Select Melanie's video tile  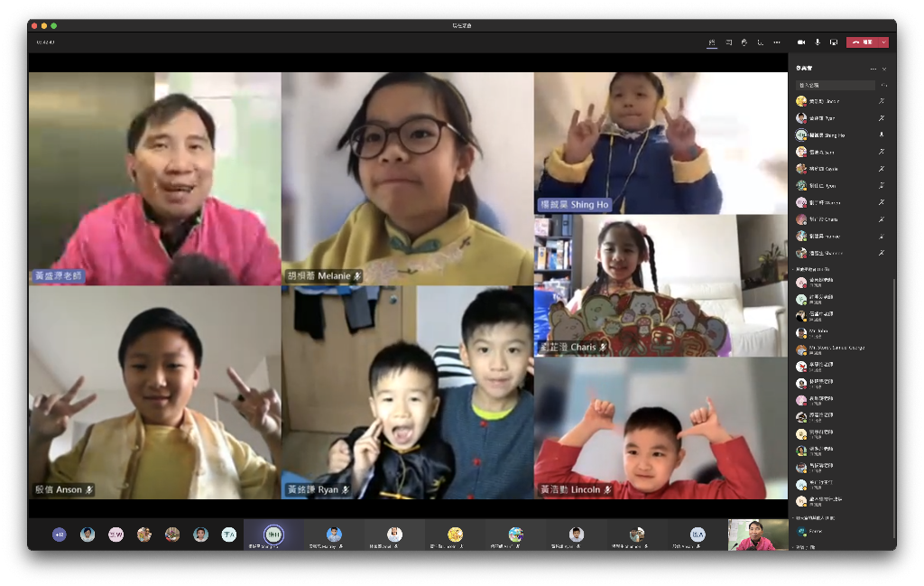[407, 179]
